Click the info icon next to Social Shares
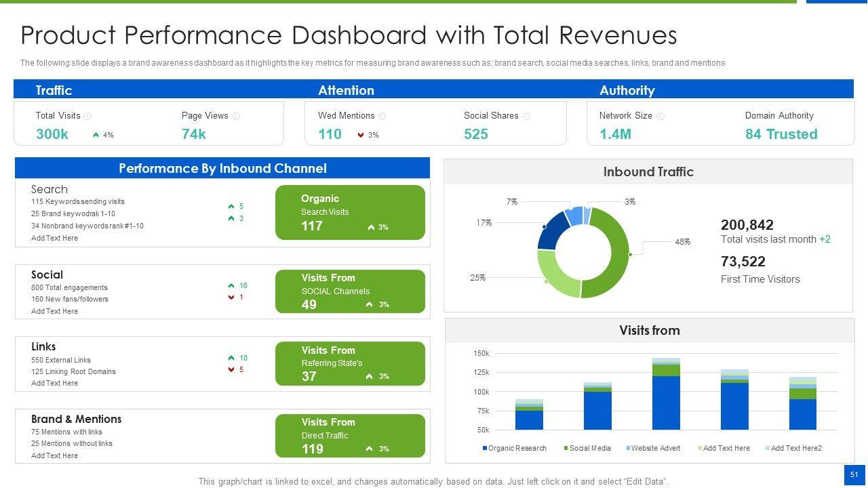Screen dimensions: 868x488 click(x=526, y=116)
